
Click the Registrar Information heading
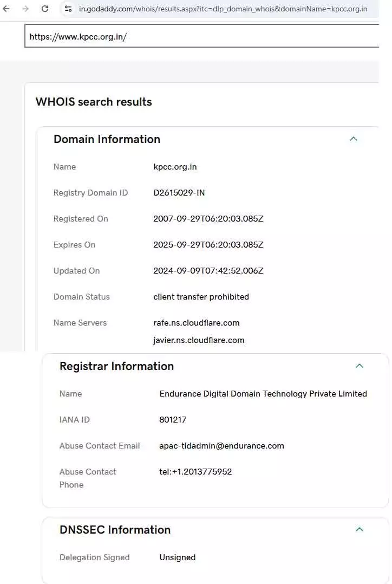click(116, 366)
